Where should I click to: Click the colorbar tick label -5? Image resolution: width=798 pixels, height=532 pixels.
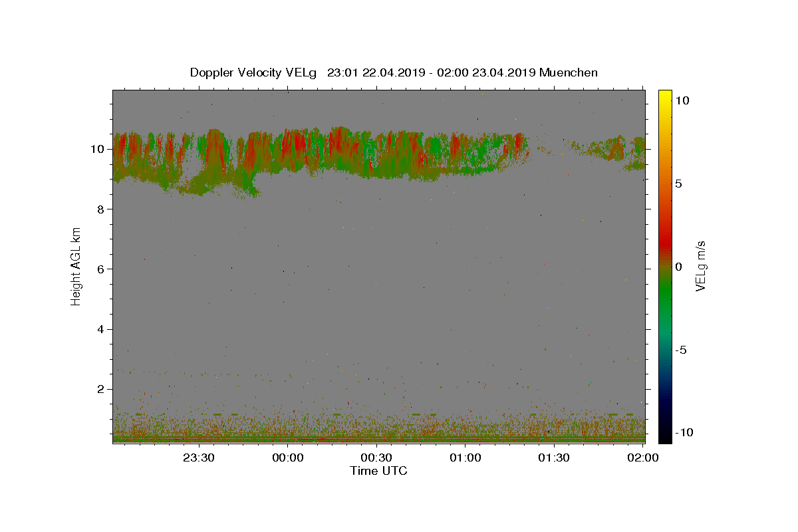[681, 350]
